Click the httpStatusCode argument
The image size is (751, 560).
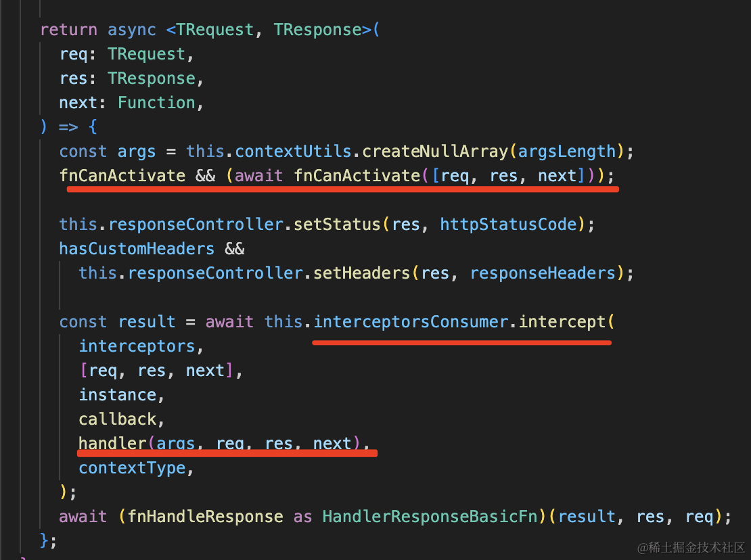coord(511,225)
